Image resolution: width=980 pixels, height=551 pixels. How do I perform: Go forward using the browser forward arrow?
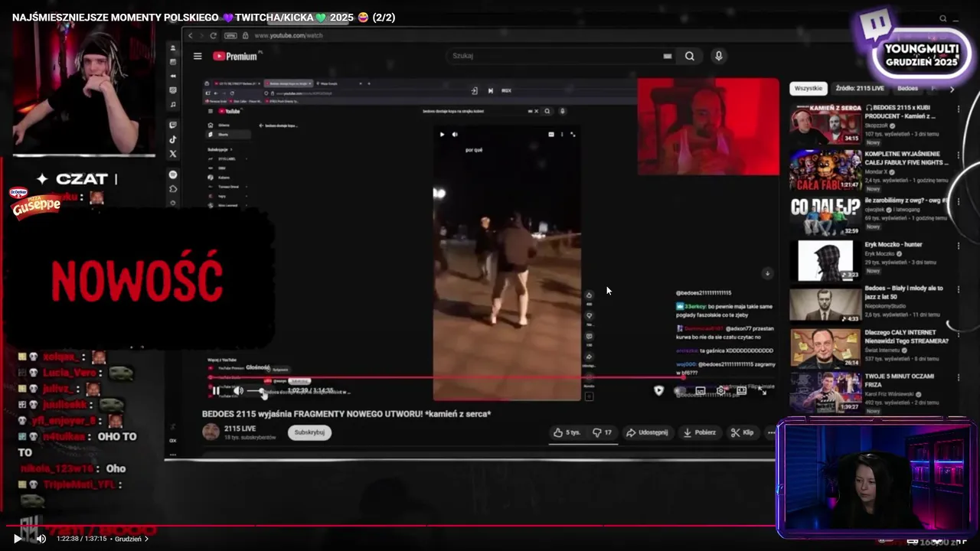[x=201, y=35]
